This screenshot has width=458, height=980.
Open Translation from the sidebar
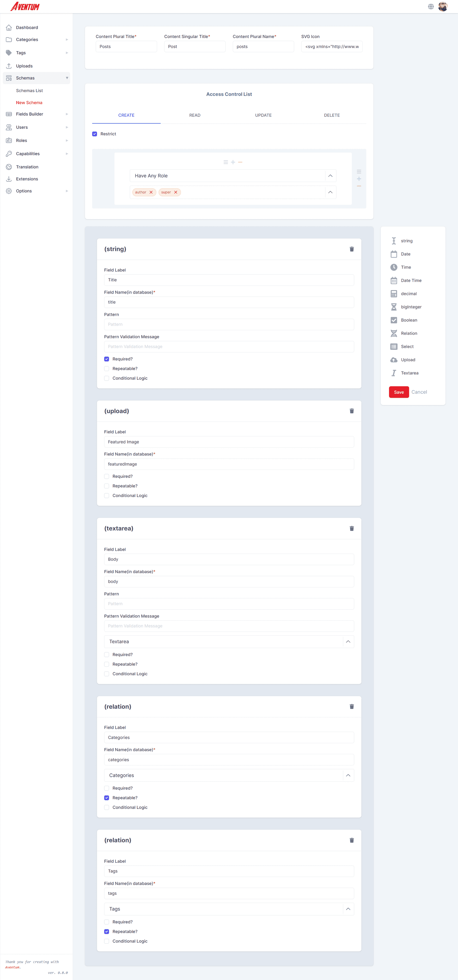[27, 167]
